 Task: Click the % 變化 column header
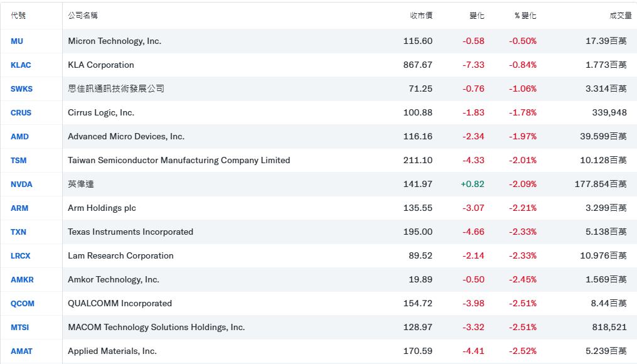click(525, 16)
